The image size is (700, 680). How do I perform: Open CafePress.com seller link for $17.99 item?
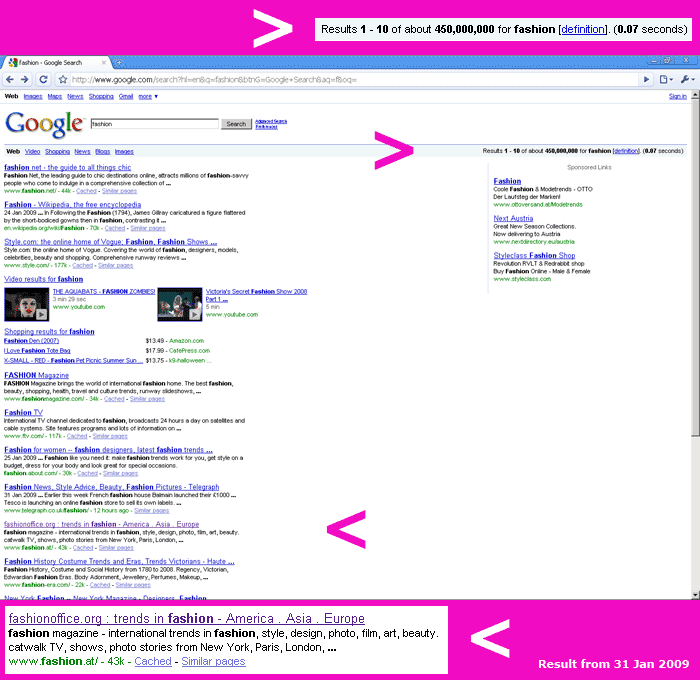(x=189, y=350)
